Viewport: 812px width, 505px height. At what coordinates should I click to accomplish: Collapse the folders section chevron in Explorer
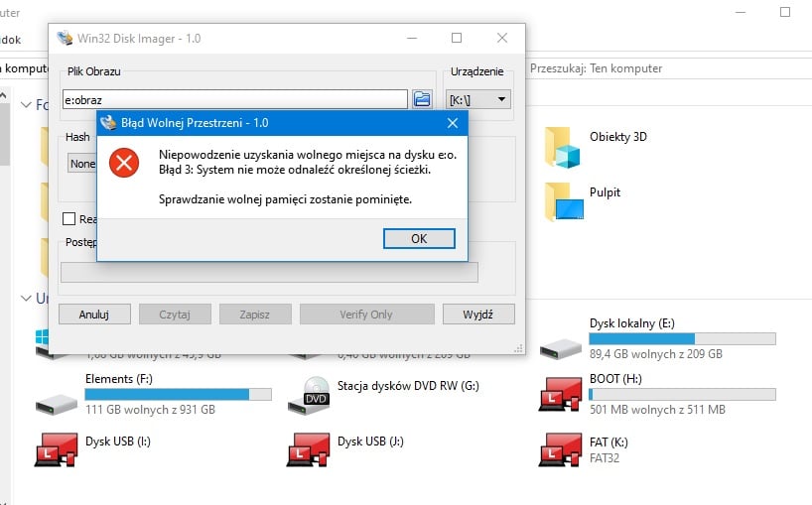coord(26,104)
